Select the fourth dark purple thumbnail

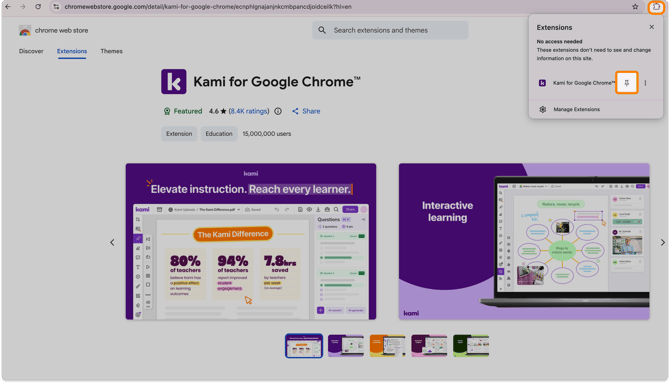[429, 346]
